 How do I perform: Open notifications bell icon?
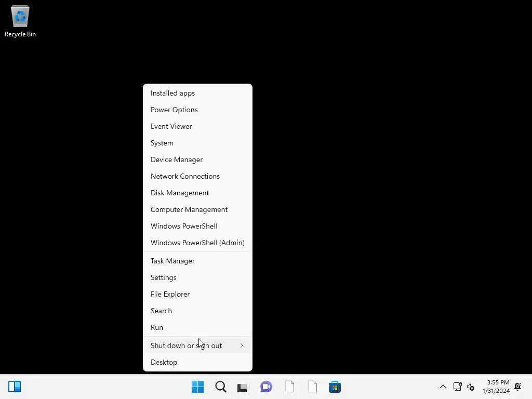[x=518, y=387]
